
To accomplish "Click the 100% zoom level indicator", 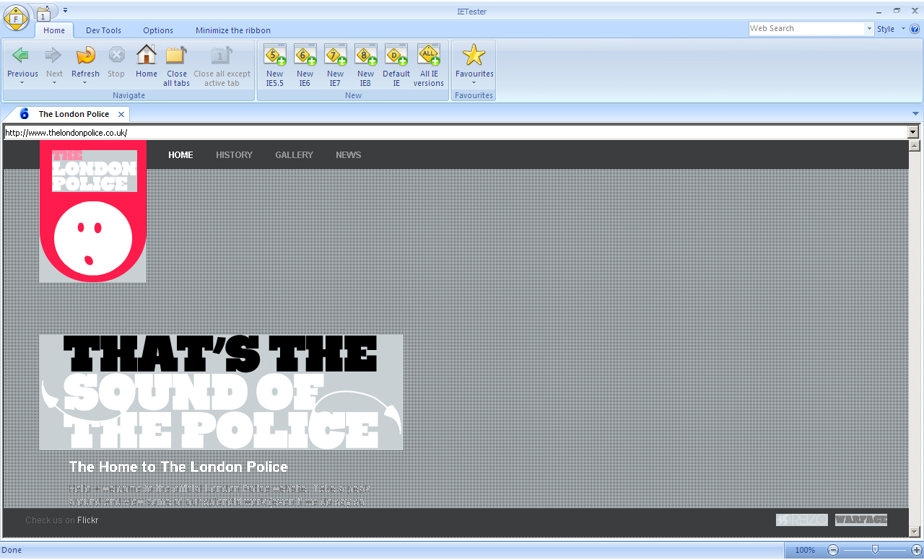I will pos(805,550).
